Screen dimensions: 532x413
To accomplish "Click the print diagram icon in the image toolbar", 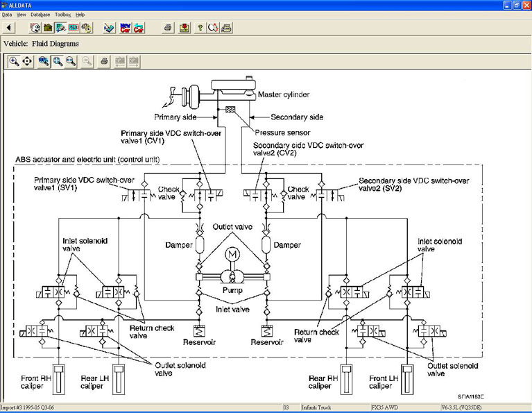I will [x=103, y=61].
